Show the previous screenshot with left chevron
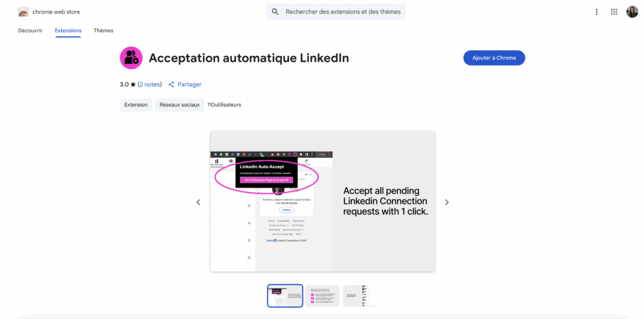644x319 pixels. click(x=198, y=202)
